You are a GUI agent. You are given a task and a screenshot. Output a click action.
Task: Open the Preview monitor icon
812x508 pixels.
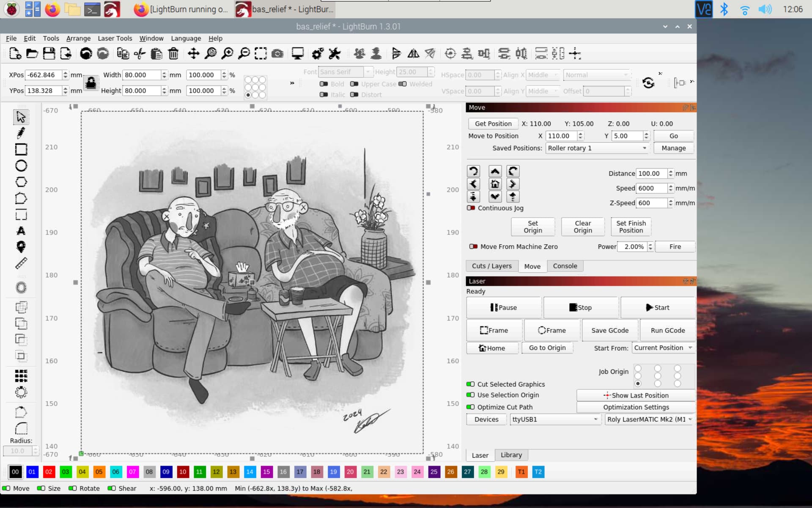pyautogui.click(x=297, y=54)
